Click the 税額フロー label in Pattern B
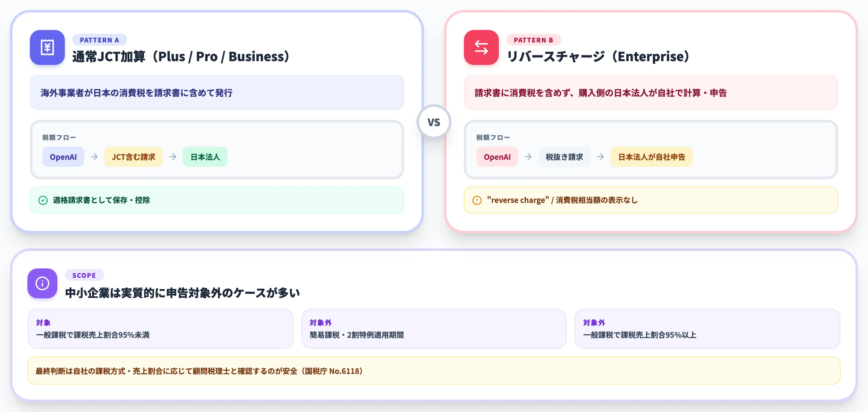 tap(493, 137)
